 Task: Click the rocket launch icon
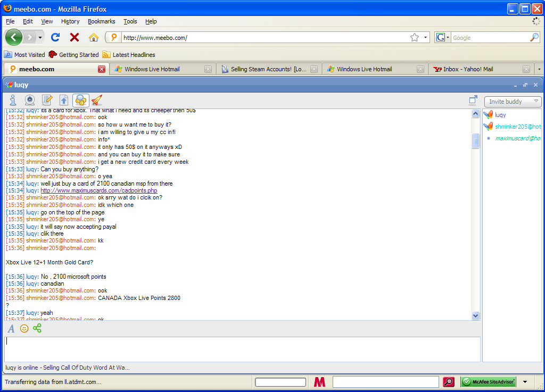click(x=97, y=100)
